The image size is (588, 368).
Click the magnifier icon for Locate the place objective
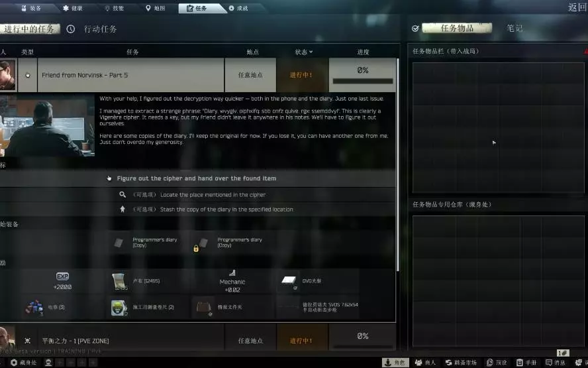click(x=122, y=194)
